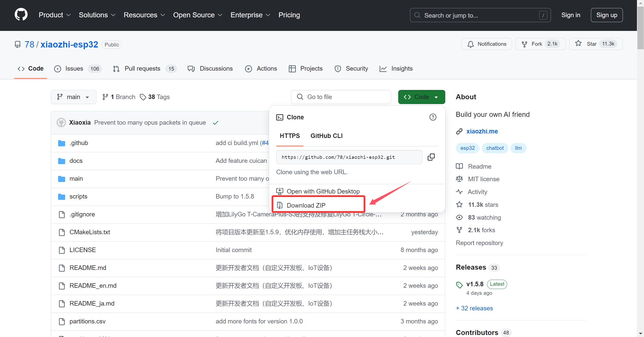Click the main folder icon
The width and height of the screenshot is (644, 337).
(x=62, y=179)
